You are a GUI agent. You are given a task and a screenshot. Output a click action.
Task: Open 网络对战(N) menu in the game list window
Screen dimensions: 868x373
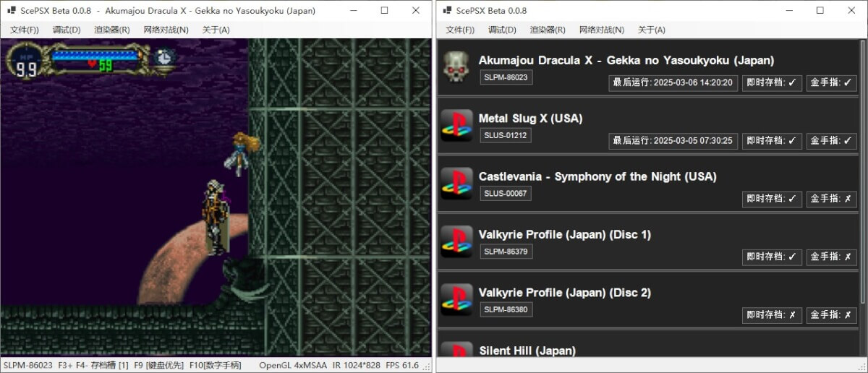tap(601, 30)
